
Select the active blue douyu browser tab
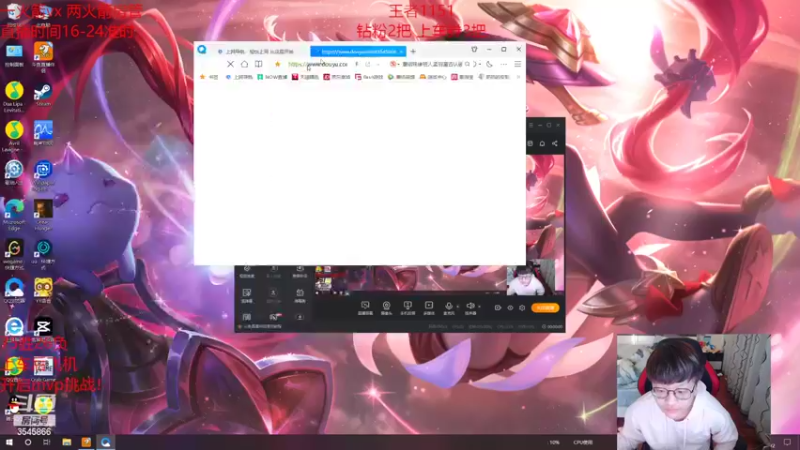pyautogui.click(x=358, y=52)
